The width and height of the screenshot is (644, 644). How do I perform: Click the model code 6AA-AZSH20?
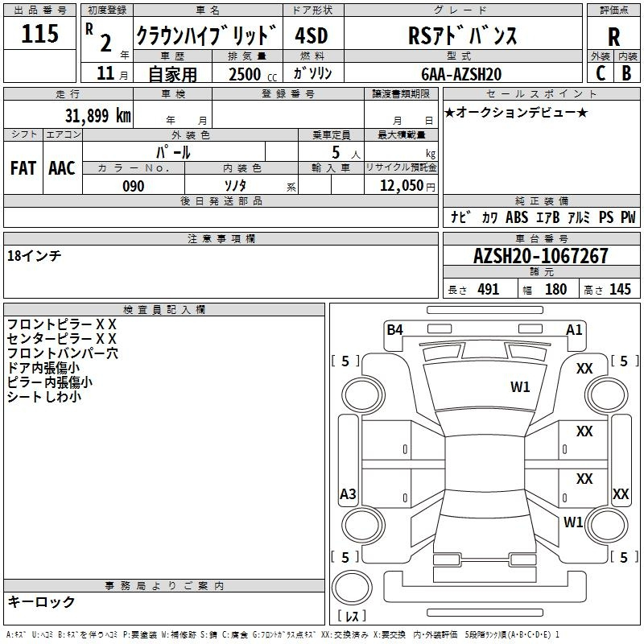tap(461, 74)
